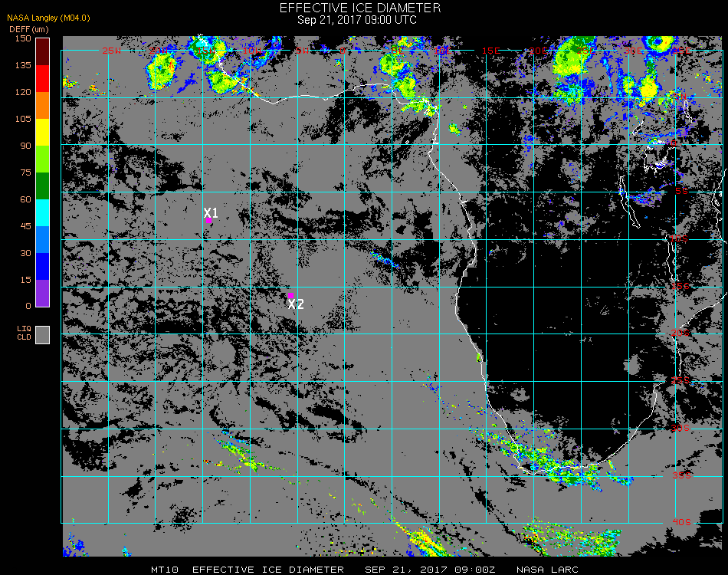Click the dark blue 15-30 colorbar segment

pyautogui.click(x=43, y=267)
